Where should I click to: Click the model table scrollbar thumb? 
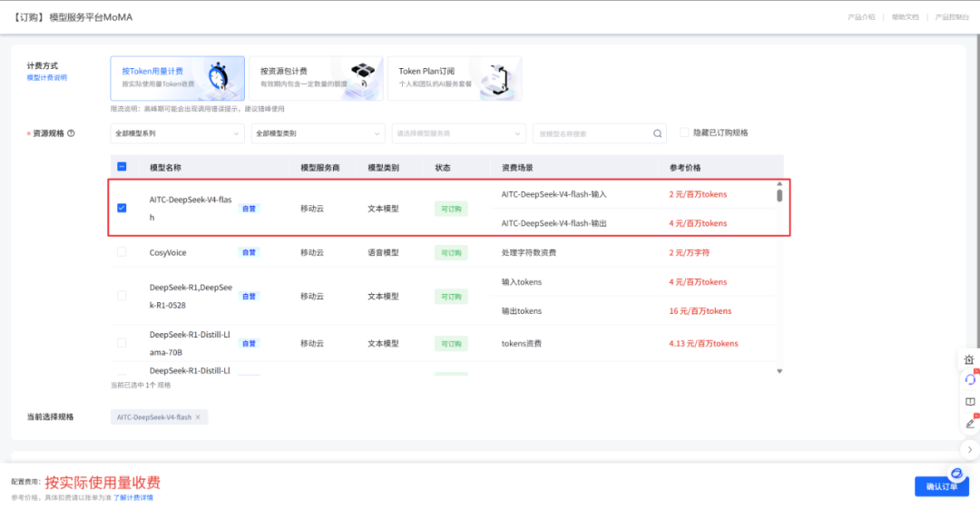pyautogui.click(x=779, y=195)
